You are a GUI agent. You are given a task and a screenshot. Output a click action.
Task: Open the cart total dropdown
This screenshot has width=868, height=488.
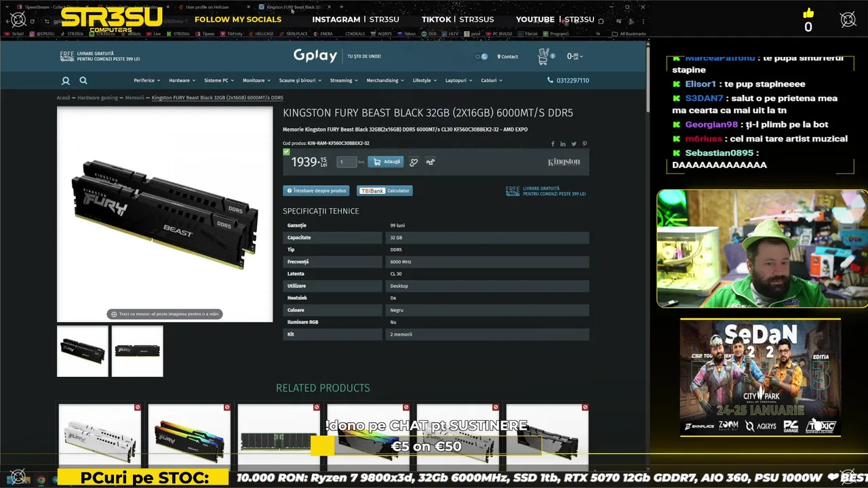tap(575, 56)
